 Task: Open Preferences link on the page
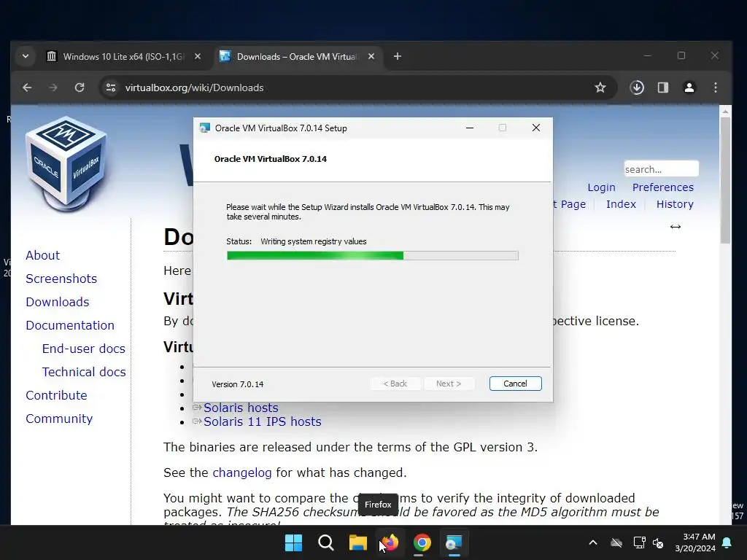(x=662, y=187)
